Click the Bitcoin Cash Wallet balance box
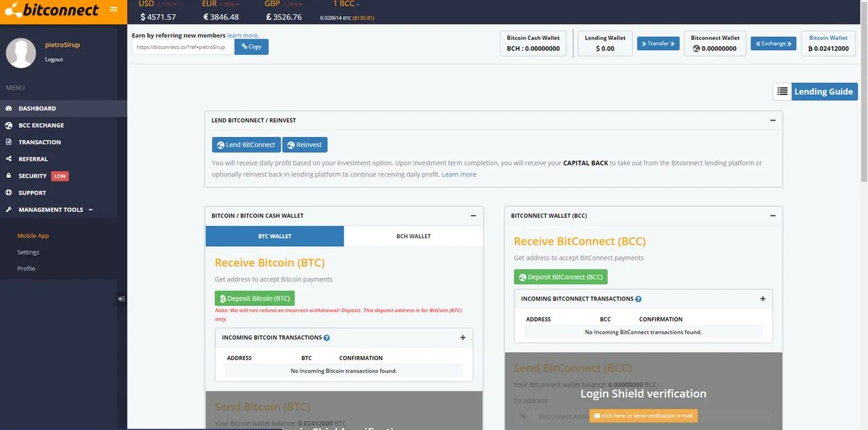The height and width of the screenshot is (430, 868). click(534, 43)
